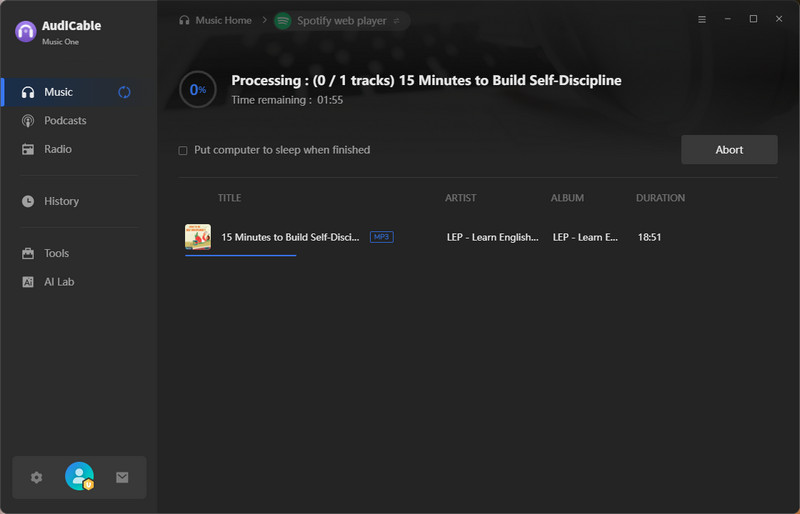800x514 pixels.
Task: Abort the conversion
Action: (729, 150)
